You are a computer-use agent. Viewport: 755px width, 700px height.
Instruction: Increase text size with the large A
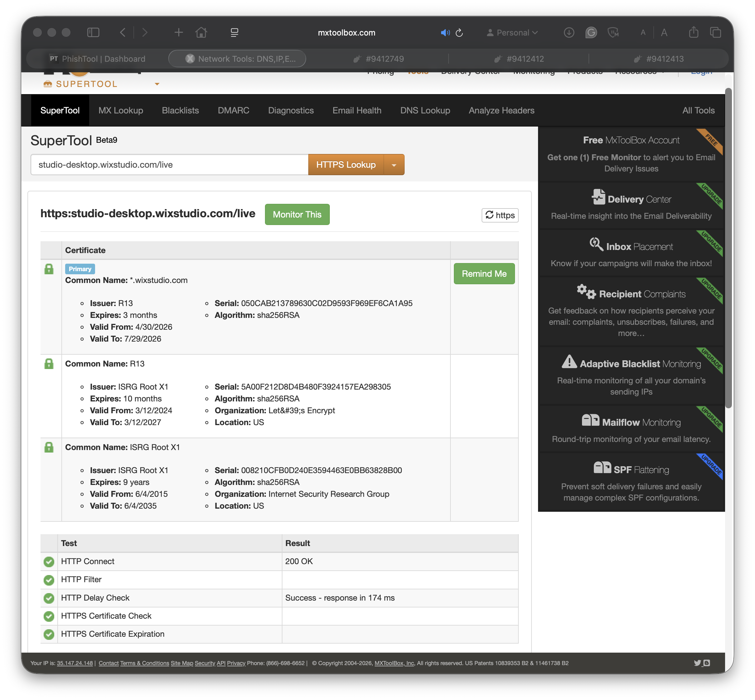tap(664, 33)
